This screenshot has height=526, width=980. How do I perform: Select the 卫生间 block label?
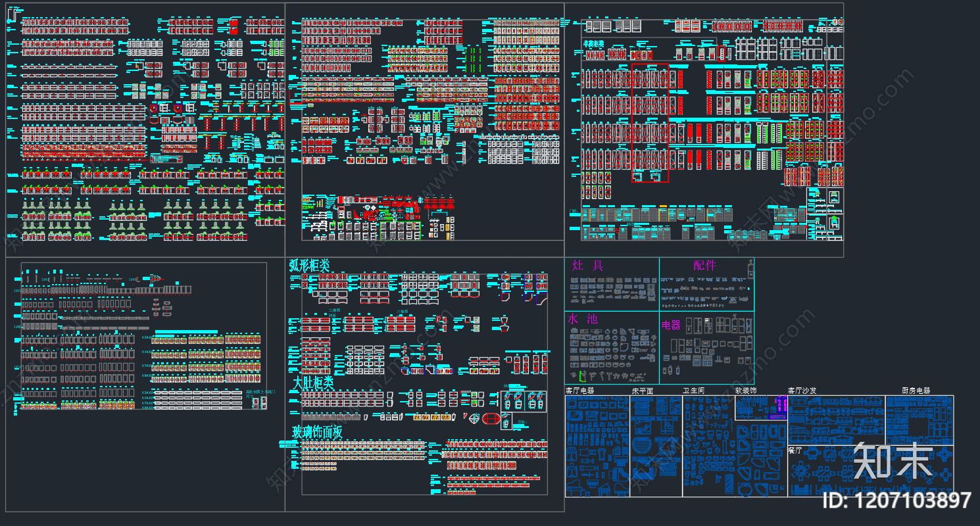point(693,391)
